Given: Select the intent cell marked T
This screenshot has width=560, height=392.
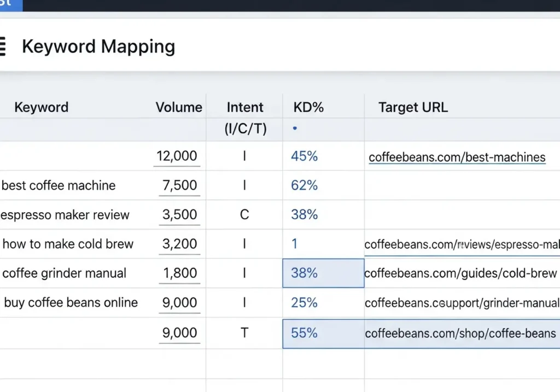Looking at the screenshot, I should pyautogui.click(x=244, y=333).
